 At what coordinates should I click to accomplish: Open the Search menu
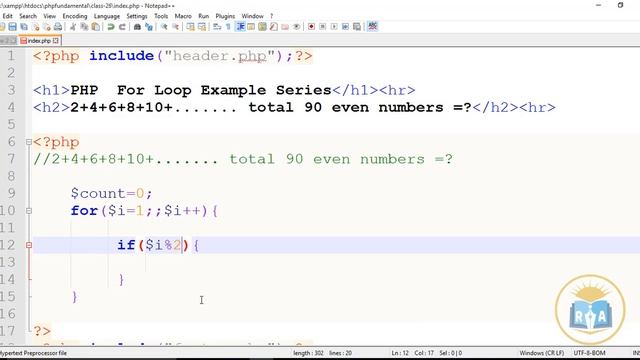tap(28, 16)
